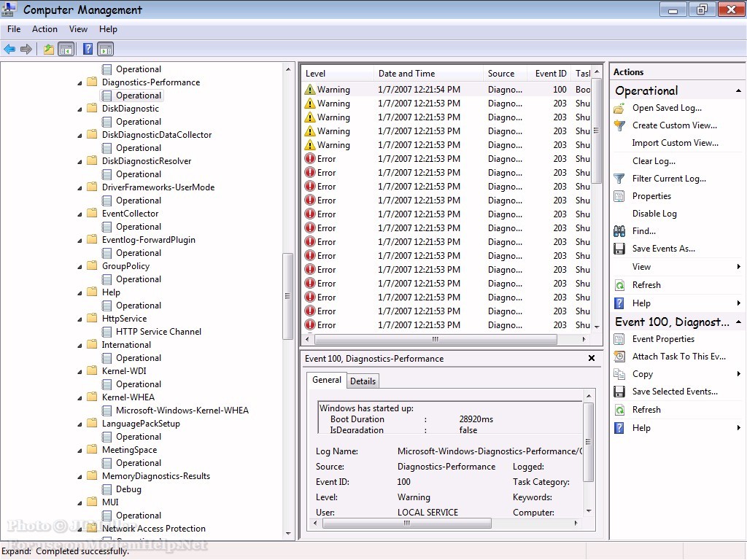
Task: Open the Action menu
Action: point(44,29)
